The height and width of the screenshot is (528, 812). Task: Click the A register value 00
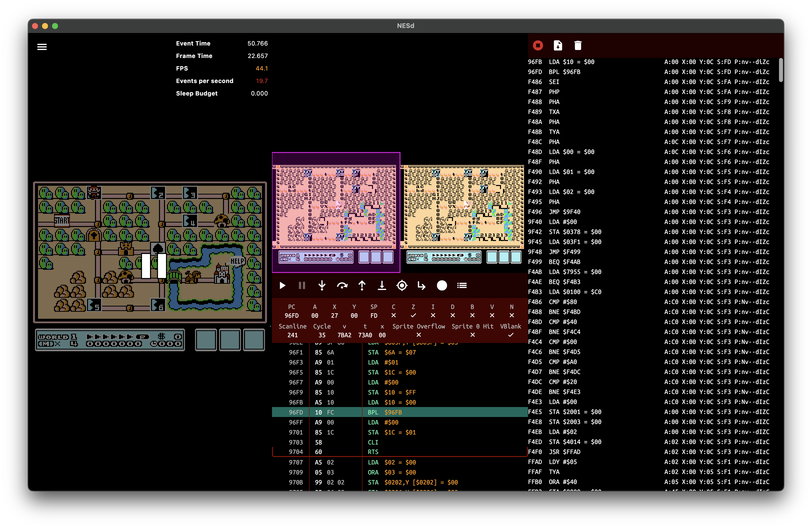315,315
